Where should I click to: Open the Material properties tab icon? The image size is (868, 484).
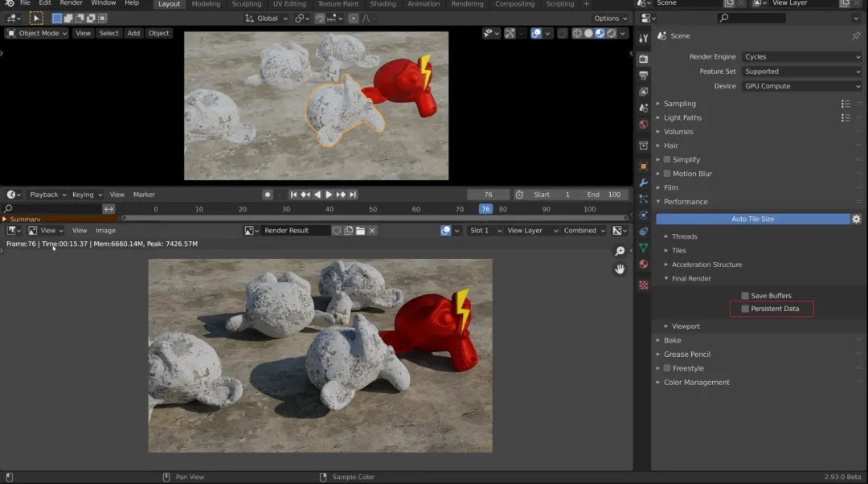[x=643, y=265]
